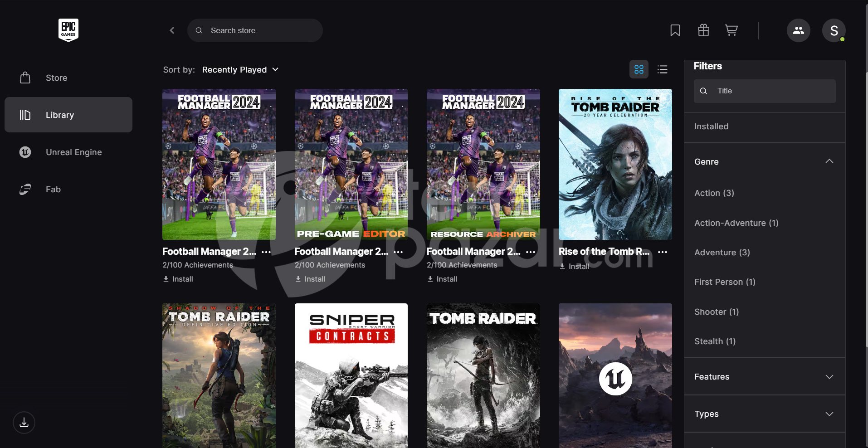Install the Football Manager Resource Archiver

pos(442,279)
